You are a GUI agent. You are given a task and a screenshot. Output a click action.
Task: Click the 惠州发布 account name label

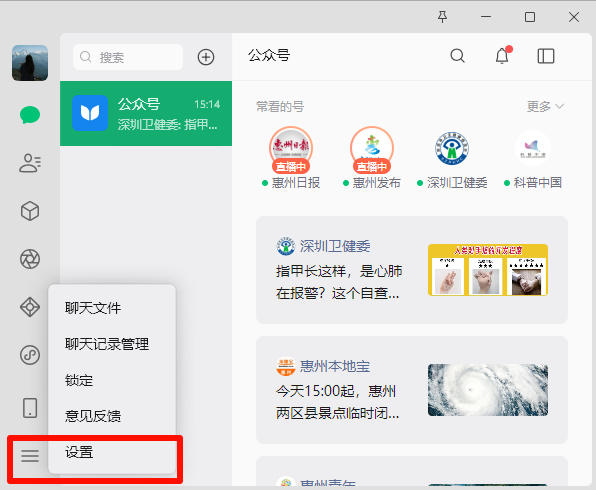tap(376, 183)
